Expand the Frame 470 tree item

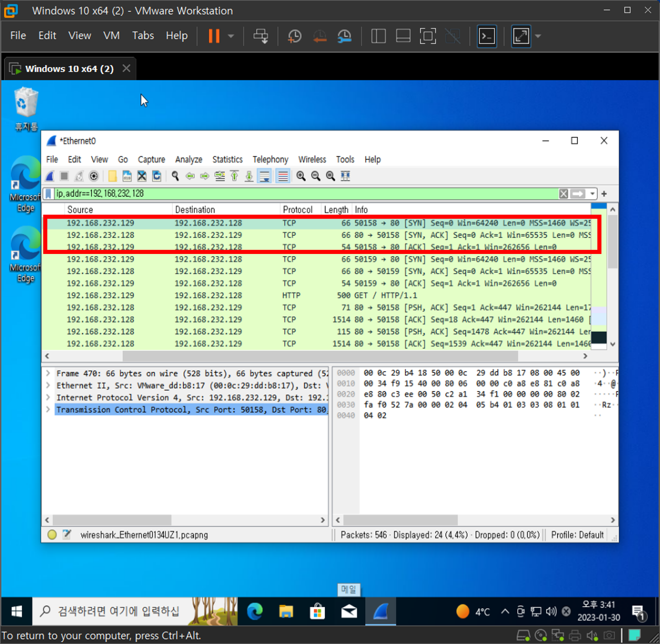coord(48,373)
